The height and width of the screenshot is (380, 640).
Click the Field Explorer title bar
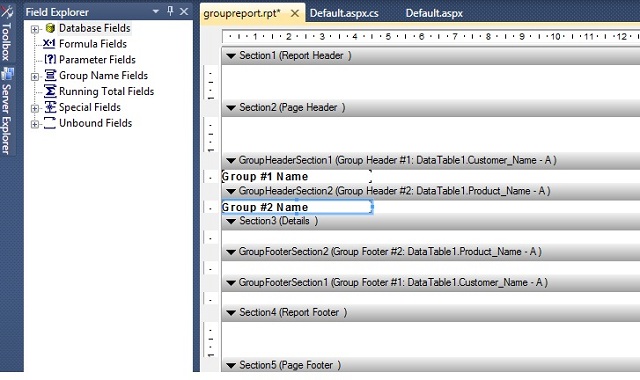[x=108, y=12]
